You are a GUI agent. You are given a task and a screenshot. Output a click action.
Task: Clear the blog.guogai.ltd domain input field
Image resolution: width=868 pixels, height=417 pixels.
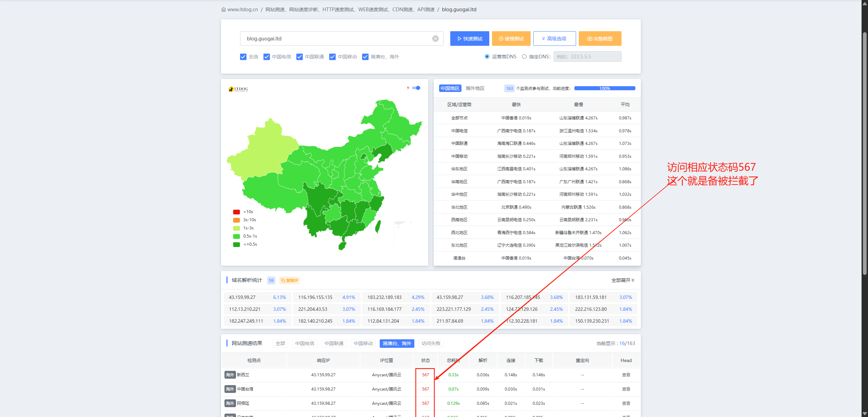tap(435, 39)
